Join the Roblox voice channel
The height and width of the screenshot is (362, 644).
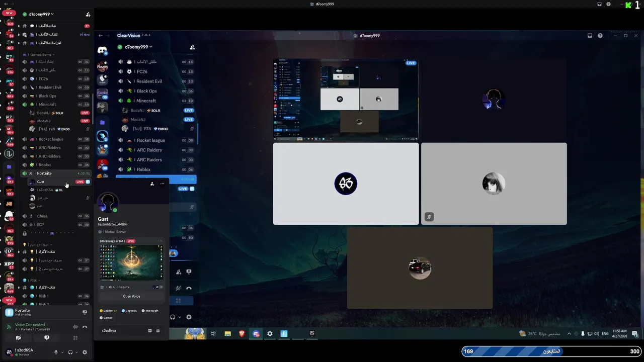55,165
